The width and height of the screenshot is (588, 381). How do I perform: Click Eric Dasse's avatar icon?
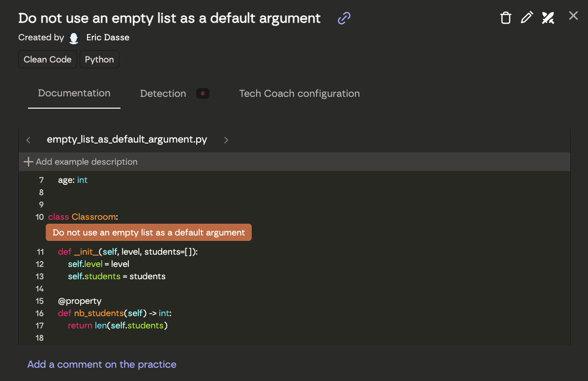(x=74, y=38)
